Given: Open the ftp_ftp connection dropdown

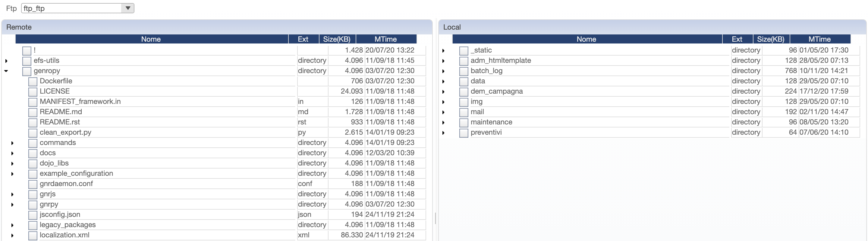Looking at the screenshot, I should (128, 8).
